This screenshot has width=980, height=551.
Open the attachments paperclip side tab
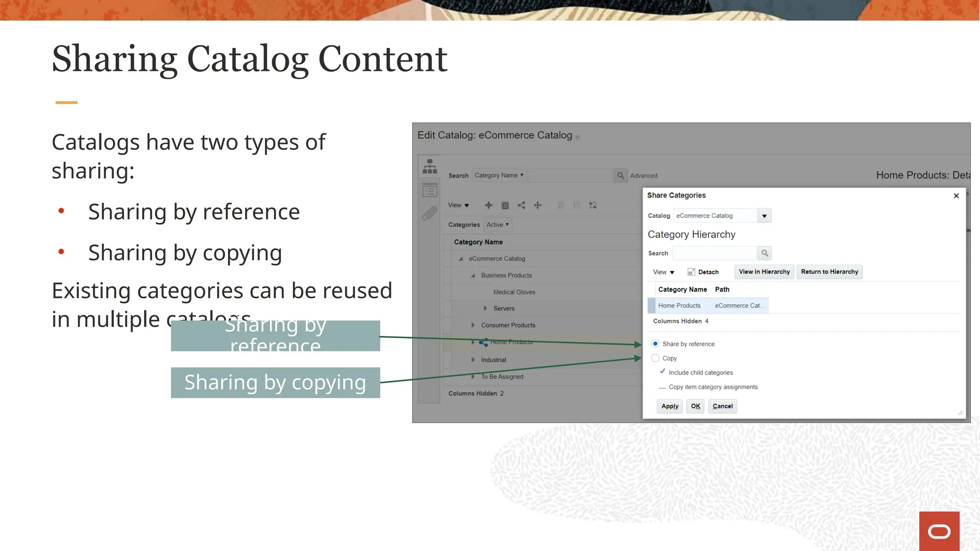click(x=430, y=213)
